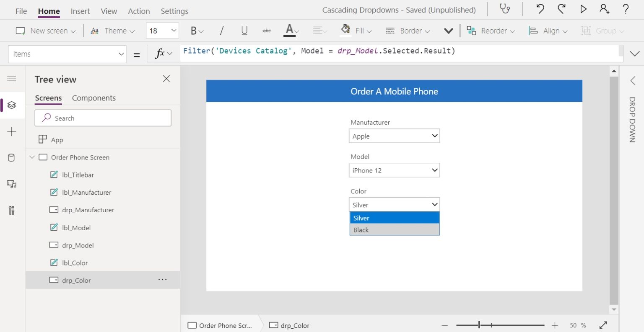Run the App checker stethoscope icon
This screenshot has height=332, width=644.
tap(505, 9)
